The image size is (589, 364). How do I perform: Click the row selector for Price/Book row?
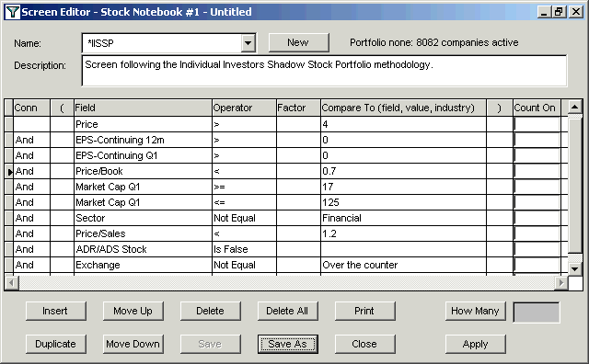(x=9, y=171)
